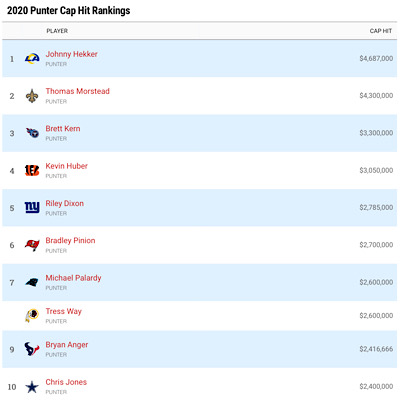This screenshot has height=405, width=400.
Task: Click the Houston Texans logo
Action: point(32,349)
